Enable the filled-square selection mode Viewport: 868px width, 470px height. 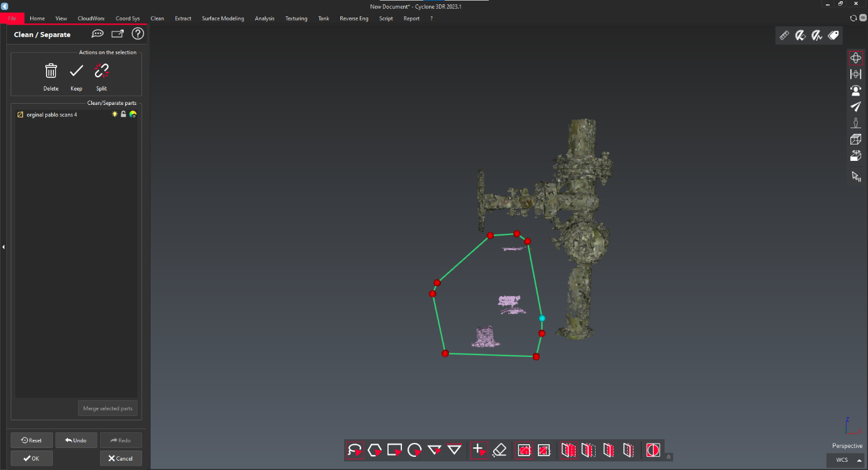[524, 450]
